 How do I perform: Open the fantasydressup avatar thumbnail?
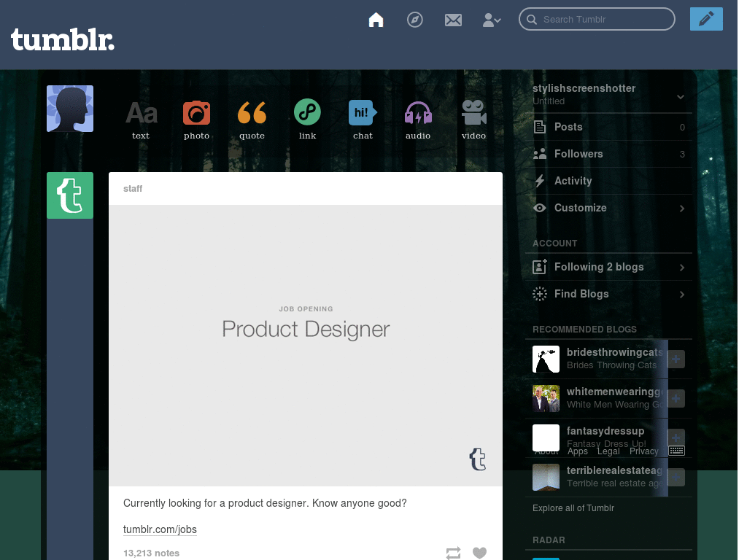pyautogui.click(x=546, y=437)
